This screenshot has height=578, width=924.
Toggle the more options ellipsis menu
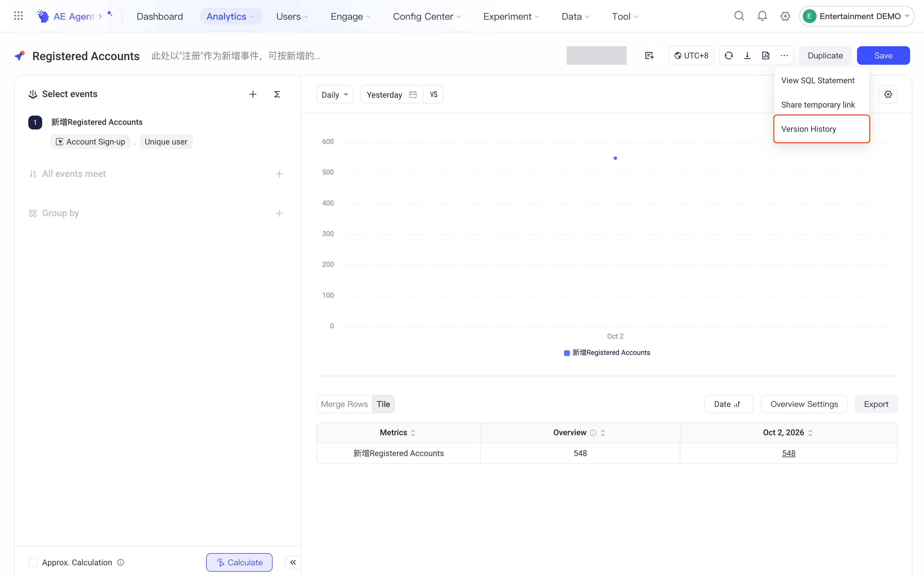[784, 56]
